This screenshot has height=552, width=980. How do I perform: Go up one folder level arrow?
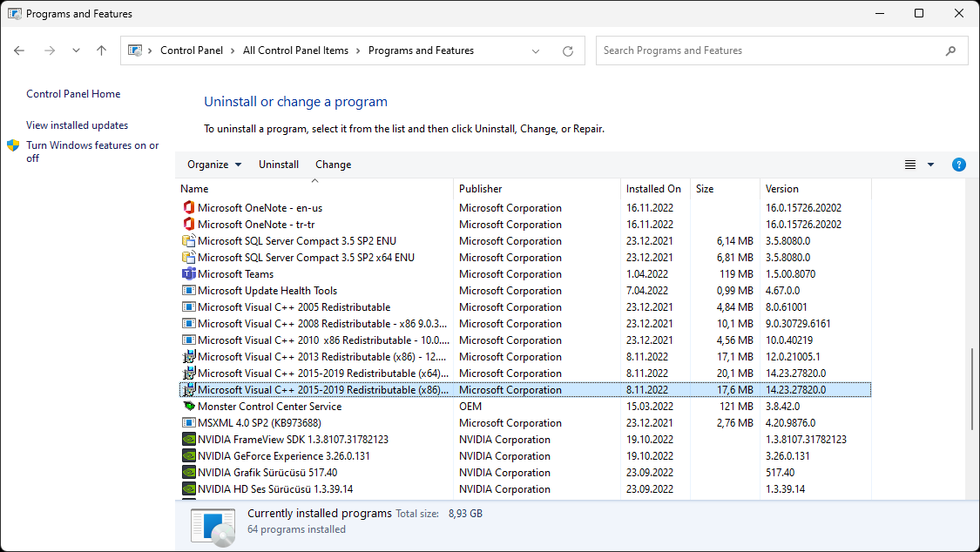pos(101,51)
